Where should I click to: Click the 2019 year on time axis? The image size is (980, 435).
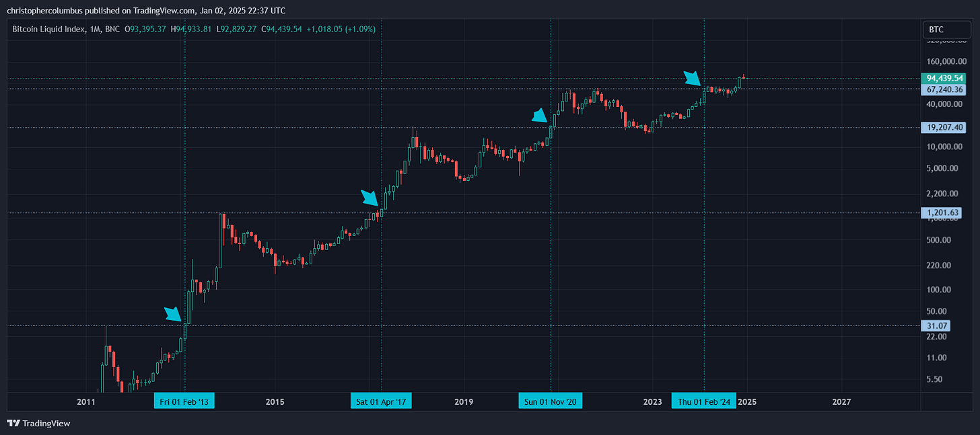click(464, 402)
